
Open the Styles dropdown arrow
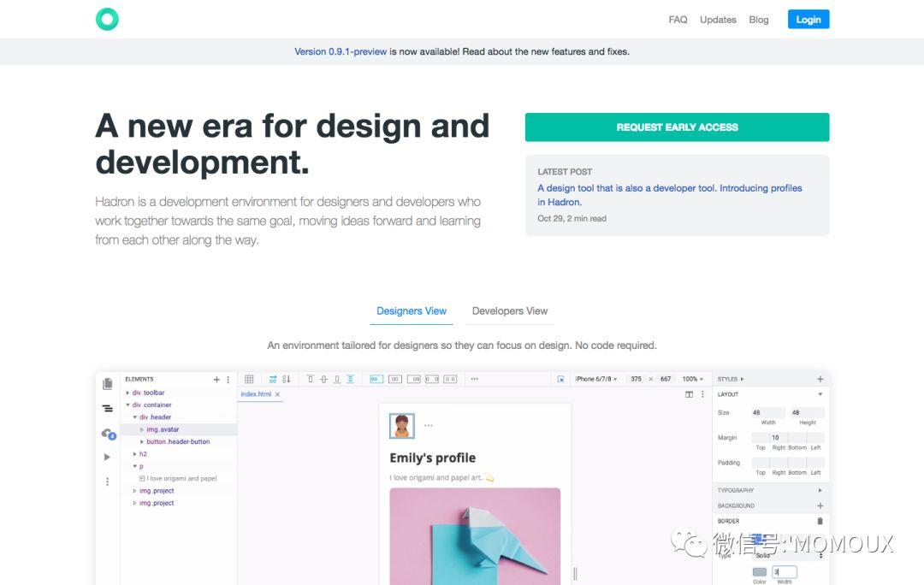(742, 379)
